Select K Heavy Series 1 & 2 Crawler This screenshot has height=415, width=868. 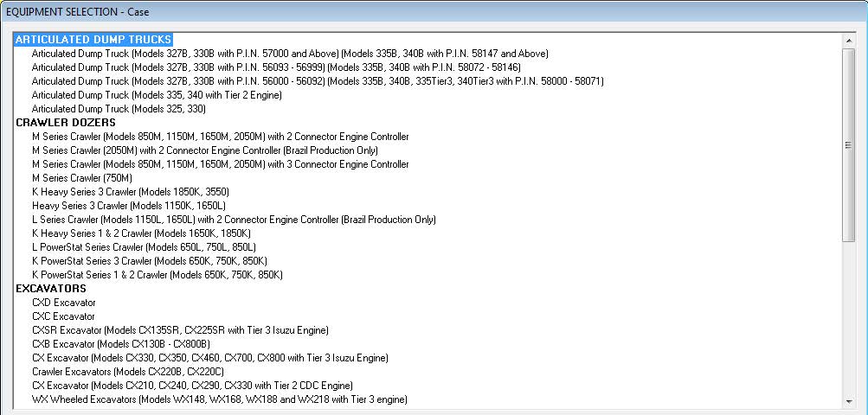(142, 233)
